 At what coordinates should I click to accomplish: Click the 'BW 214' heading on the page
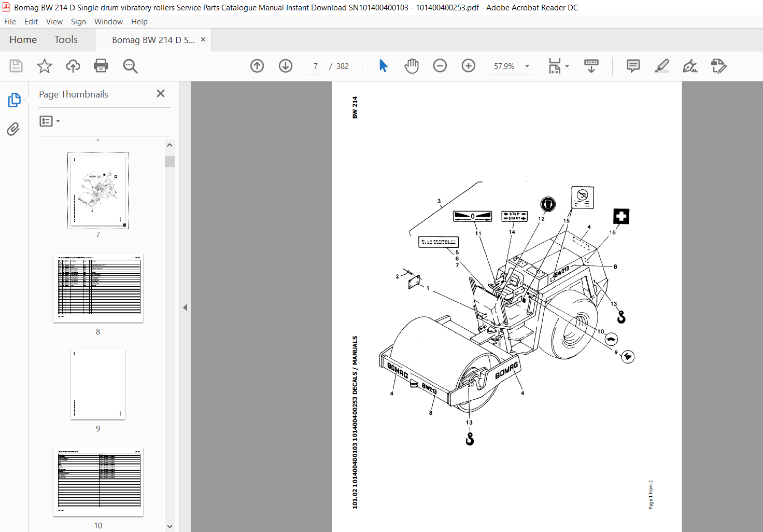(x=355, y=107)
